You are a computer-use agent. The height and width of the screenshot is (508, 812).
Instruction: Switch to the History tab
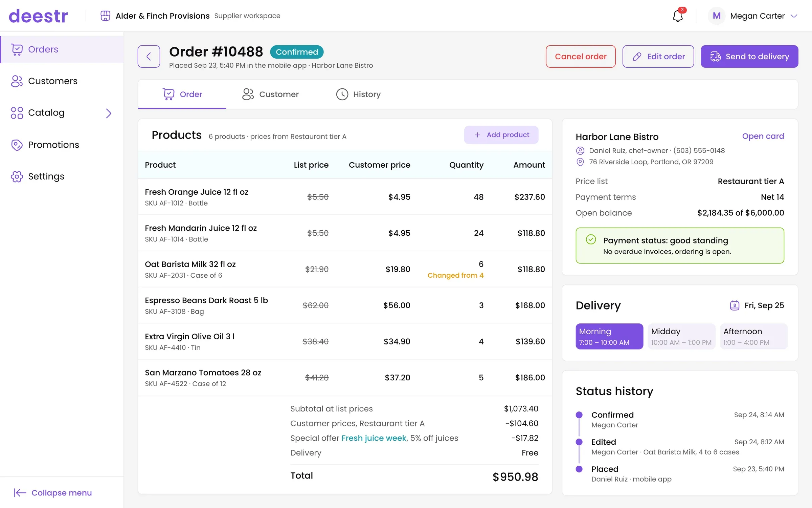click(x=358, y=94)
